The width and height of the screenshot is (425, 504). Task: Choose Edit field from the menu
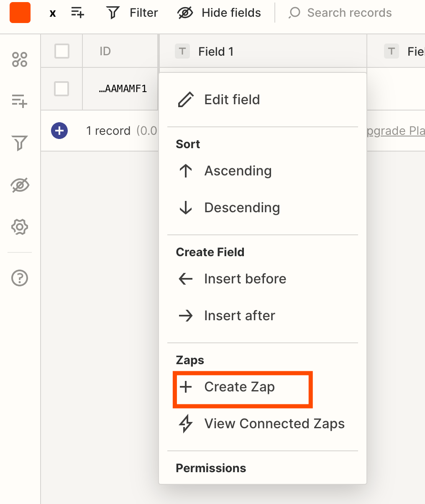(231, 100)
